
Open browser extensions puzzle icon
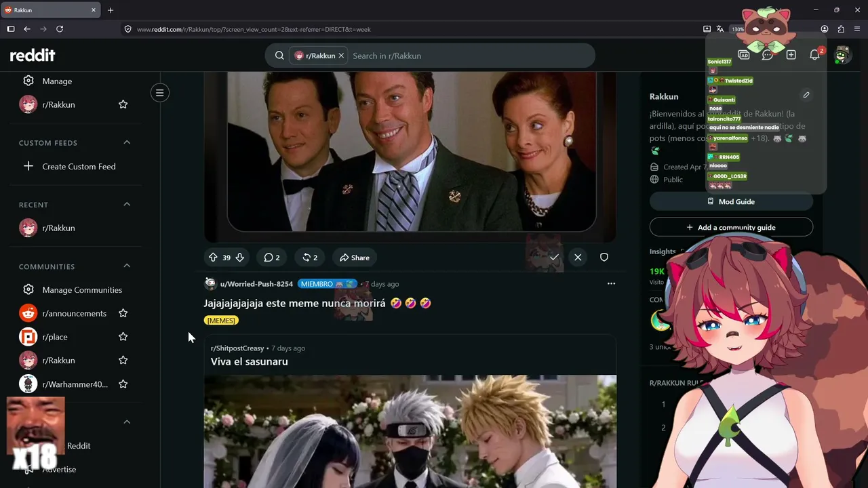pos(841,29)
